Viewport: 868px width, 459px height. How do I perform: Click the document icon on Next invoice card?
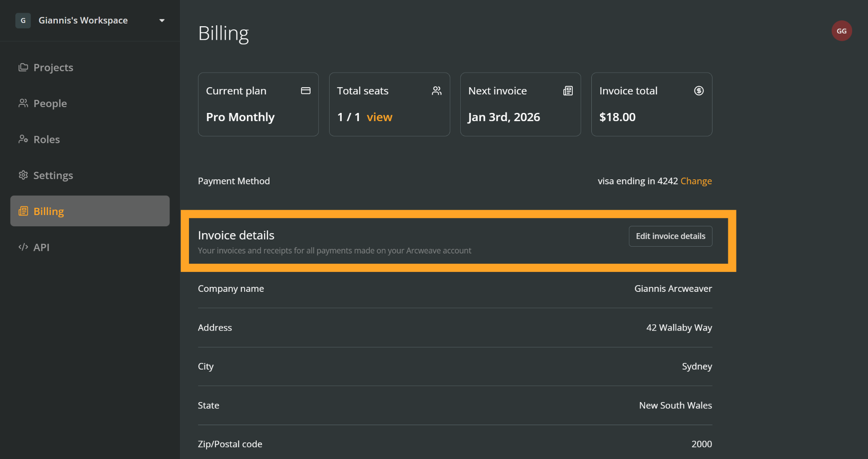[x=568, y=91]
